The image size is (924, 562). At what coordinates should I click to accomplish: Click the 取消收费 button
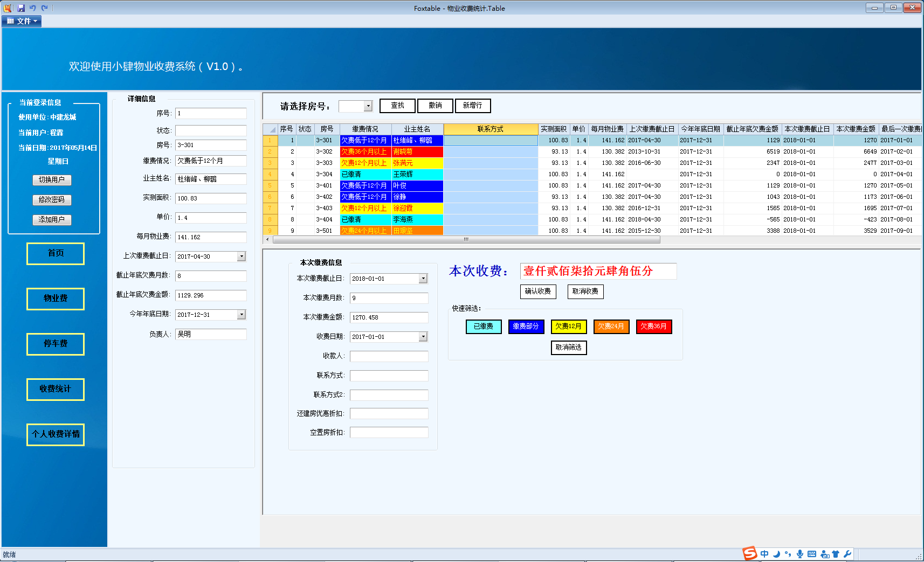585,292
